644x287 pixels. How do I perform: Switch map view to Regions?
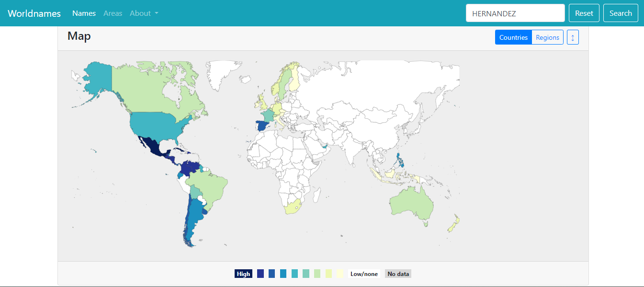[x=547, y=37]
